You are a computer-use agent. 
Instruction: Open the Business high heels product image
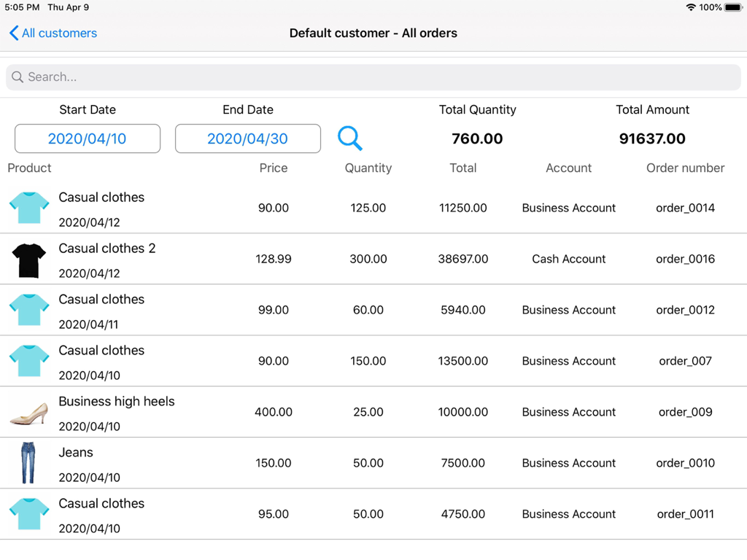28,411
